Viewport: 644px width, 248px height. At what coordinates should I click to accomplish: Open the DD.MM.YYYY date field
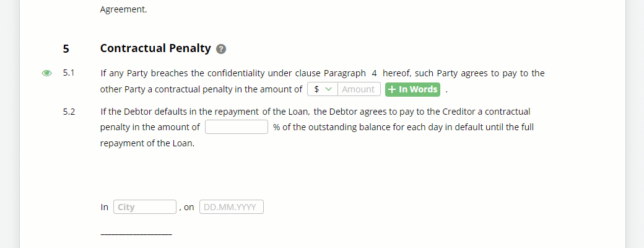(231, 207)
